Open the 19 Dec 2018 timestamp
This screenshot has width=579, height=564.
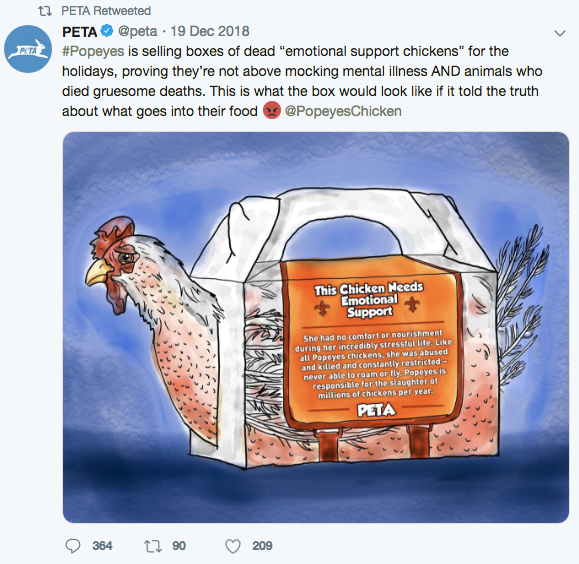210,31
